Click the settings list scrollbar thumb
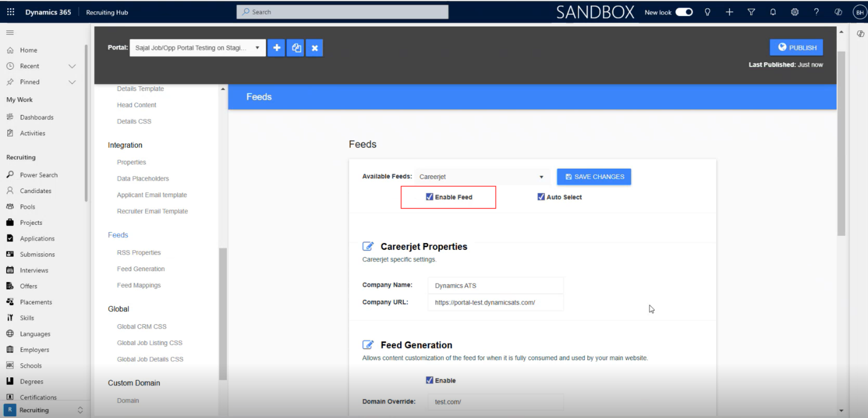Screen dimensions: 868x418 coord(222,314)
